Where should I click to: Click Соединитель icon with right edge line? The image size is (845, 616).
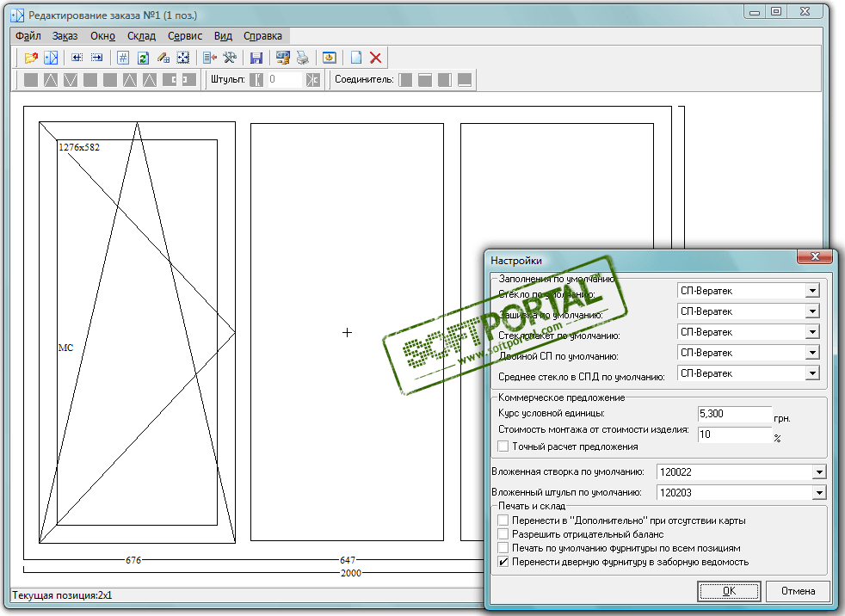[x=445, y=80]
